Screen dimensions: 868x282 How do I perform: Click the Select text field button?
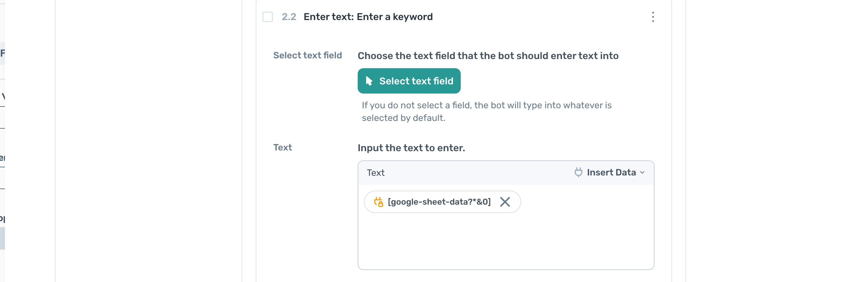pyautogui.click(x=409, y=81)
